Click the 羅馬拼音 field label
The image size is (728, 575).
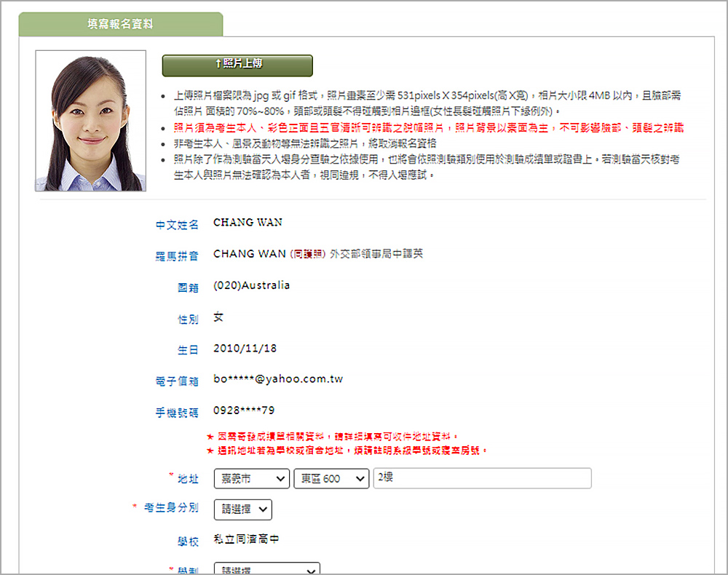coord(177,256)
